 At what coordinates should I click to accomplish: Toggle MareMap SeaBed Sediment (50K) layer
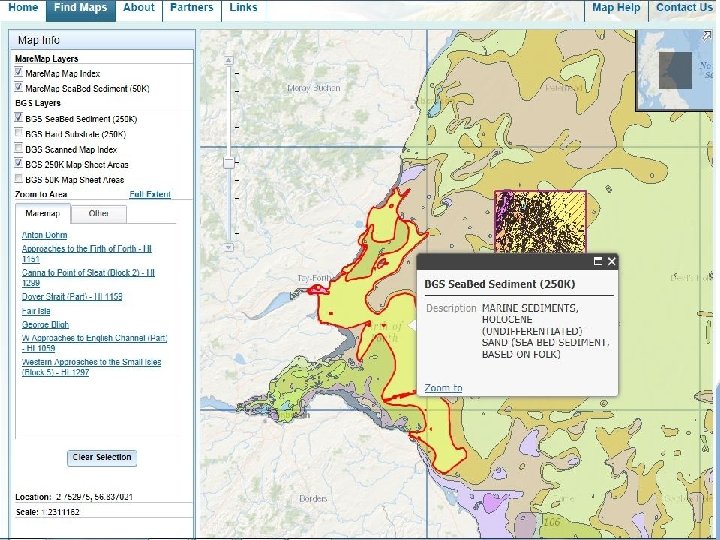[x=18, y=87]
